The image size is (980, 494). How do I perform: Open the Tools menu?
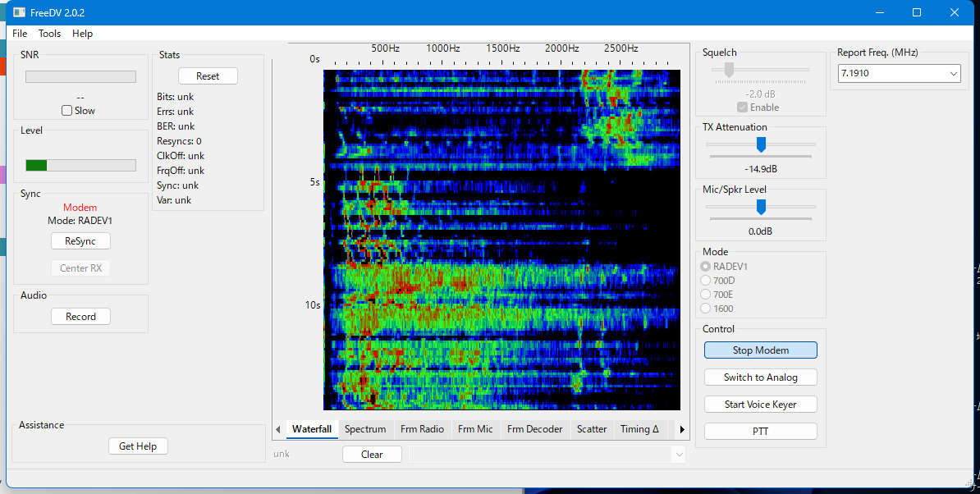49,34
